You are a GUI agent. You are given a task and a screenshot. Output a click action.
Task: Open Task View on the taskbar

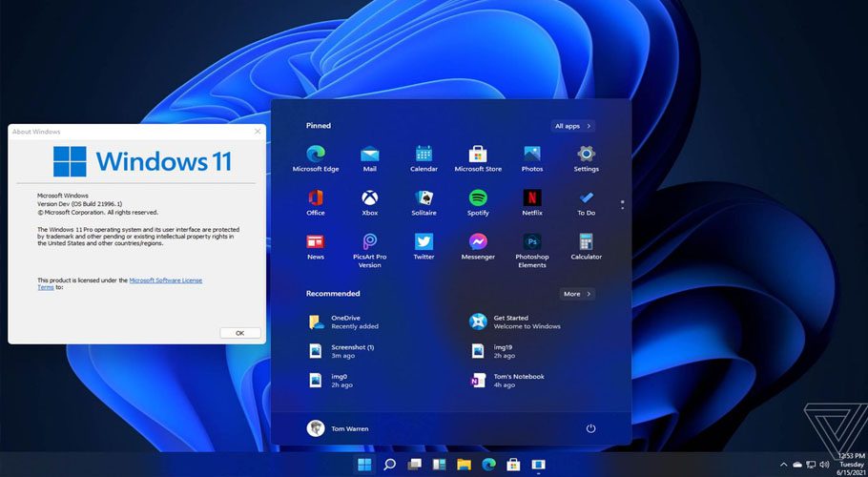point(414,465)
